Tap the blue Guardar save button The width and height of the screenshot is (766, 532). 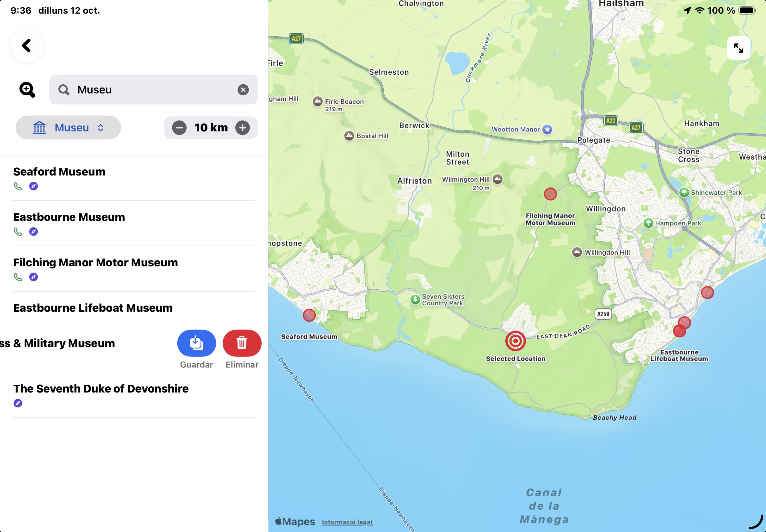pos(196,343)
